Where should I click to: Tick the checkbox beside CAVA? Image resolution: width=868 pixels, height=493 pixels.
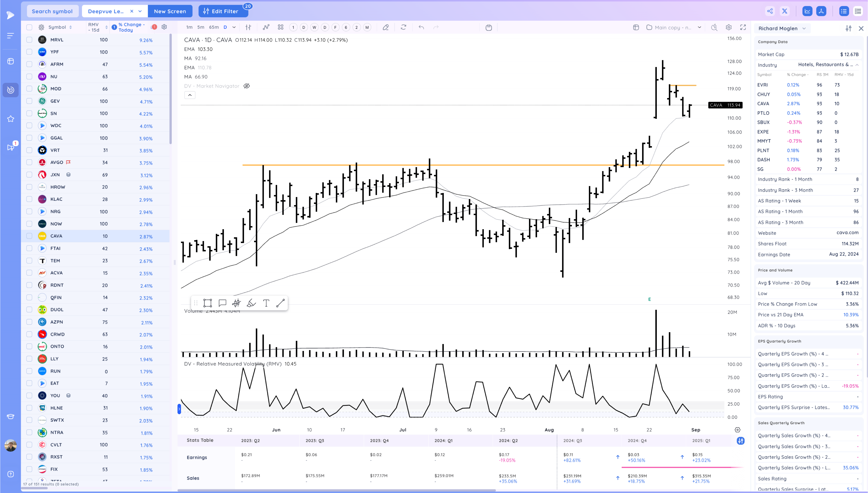[x=30, y=236]
